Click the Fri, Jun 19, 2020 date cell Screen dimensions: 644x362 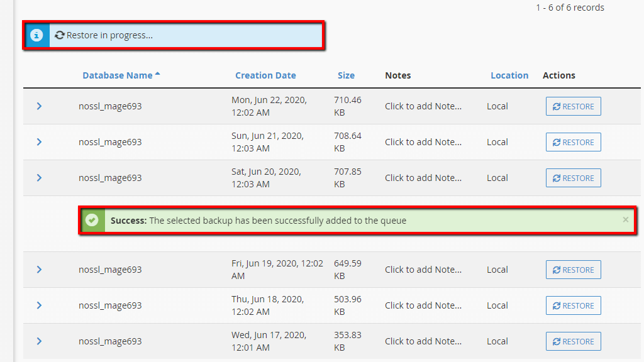[x=277, y=270]
